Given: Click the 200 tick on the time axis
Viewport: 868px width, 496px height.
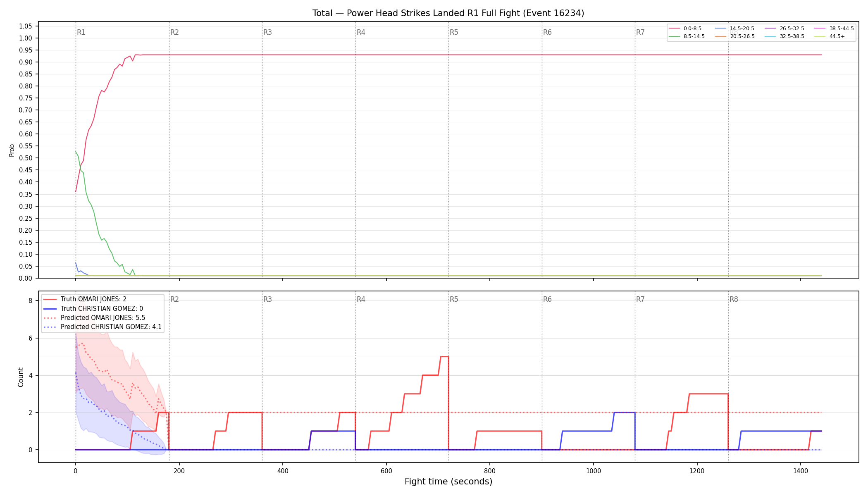Looking at the screenshot, I should (x=179, y=470).
